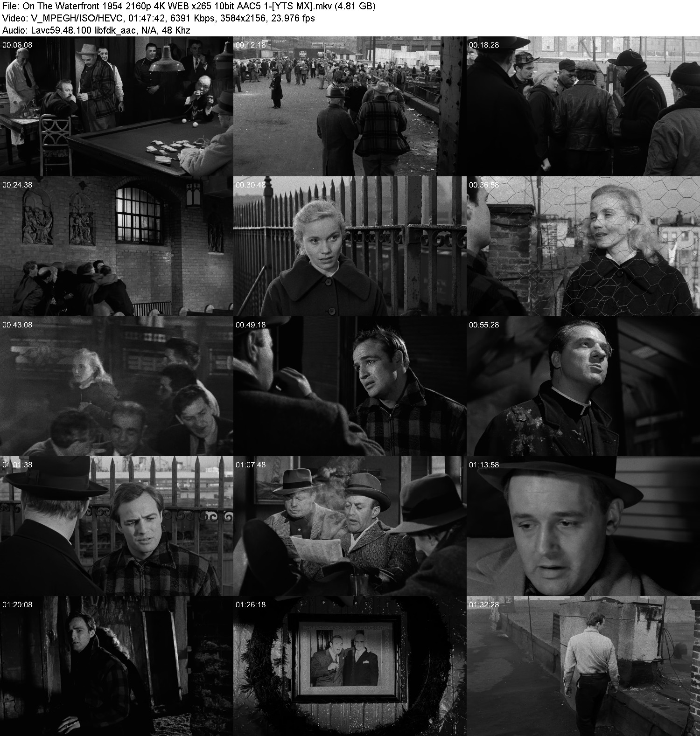This screenshot has width=700, height=736.
Task: Pick the frame timestamped 01:32:28
Action: [x=583, y=666]
